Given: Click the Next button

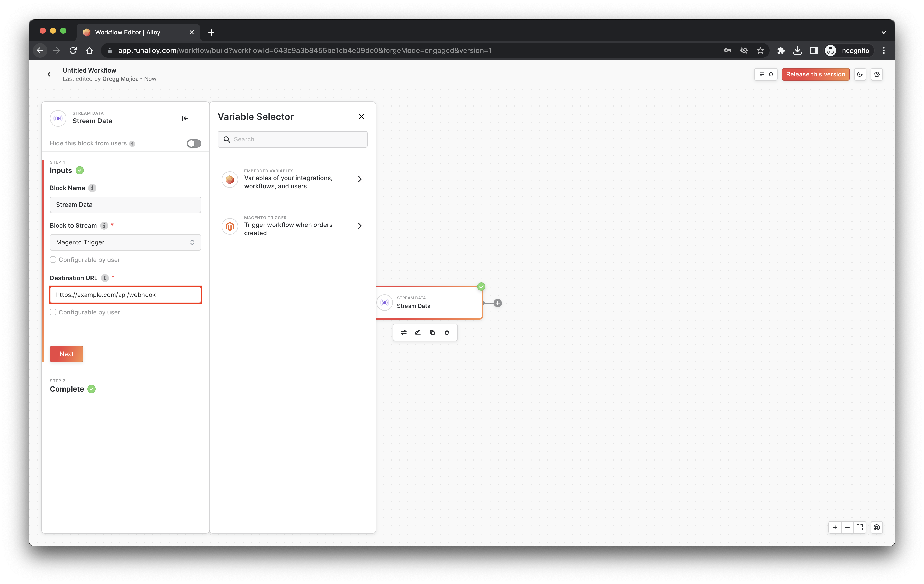Looking at the screenshot, I should 66,354.
